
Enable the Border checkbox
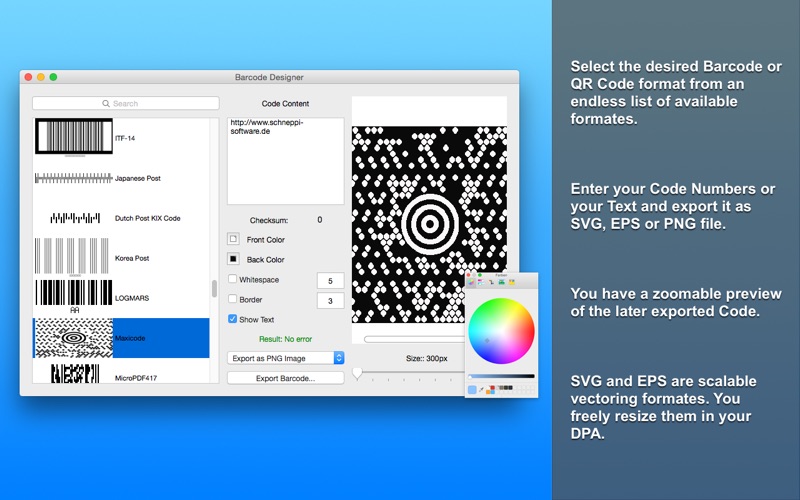[x=233, y=299]
